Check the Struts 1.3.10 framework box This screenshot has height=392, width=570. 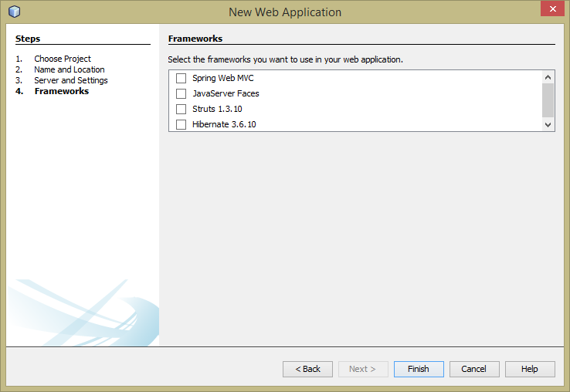181,109
